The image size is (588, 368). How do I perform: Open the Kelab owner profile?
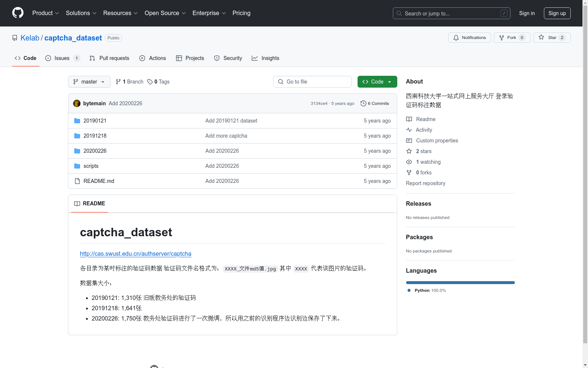(x=30, y=38)
